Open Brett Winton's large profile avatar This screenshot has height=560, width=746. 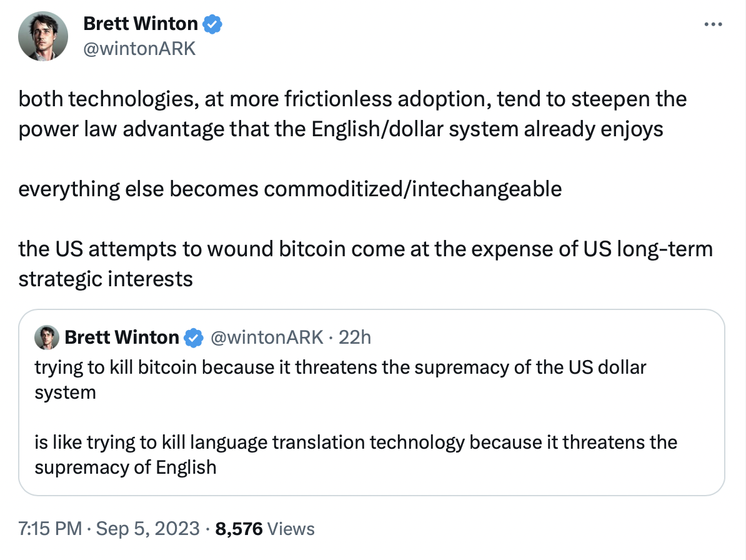[x=42, y=36]
